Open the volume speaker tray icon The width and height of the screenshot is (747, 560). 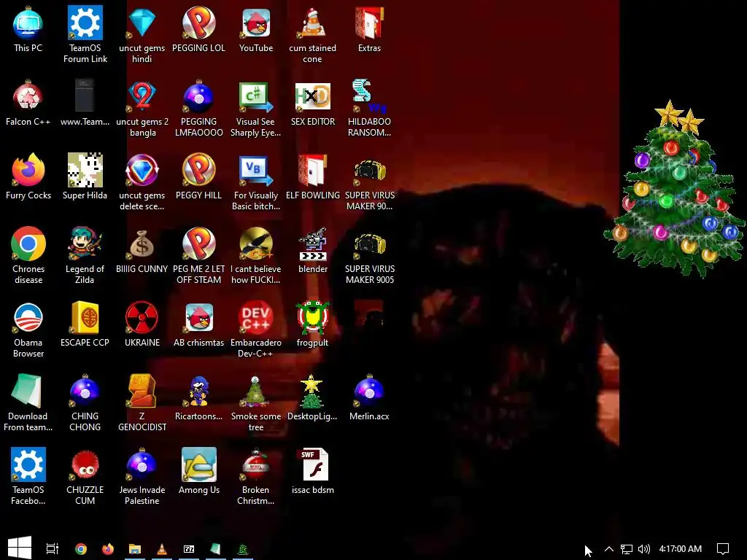click(643, 549)
